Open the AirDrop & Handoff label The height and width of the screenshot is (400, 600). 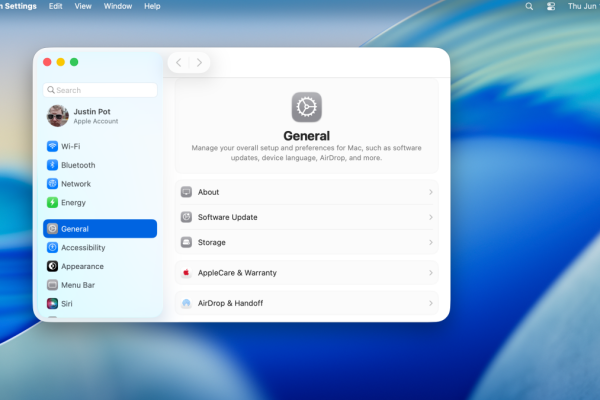click(x=230, y=303)
